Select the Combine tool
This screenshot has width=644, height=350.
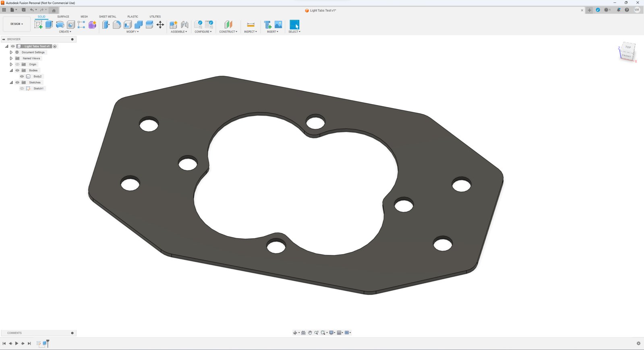coord(139,25)
